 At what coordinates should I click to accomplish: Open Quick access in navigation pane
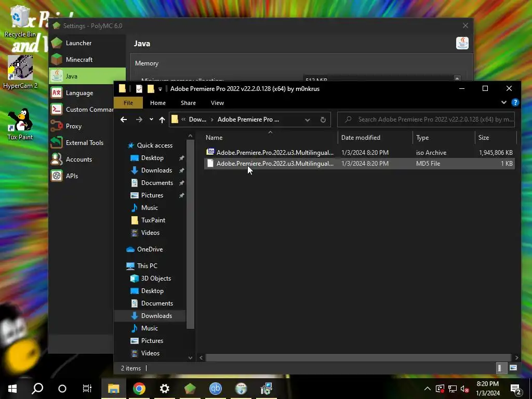click(154, 145)
